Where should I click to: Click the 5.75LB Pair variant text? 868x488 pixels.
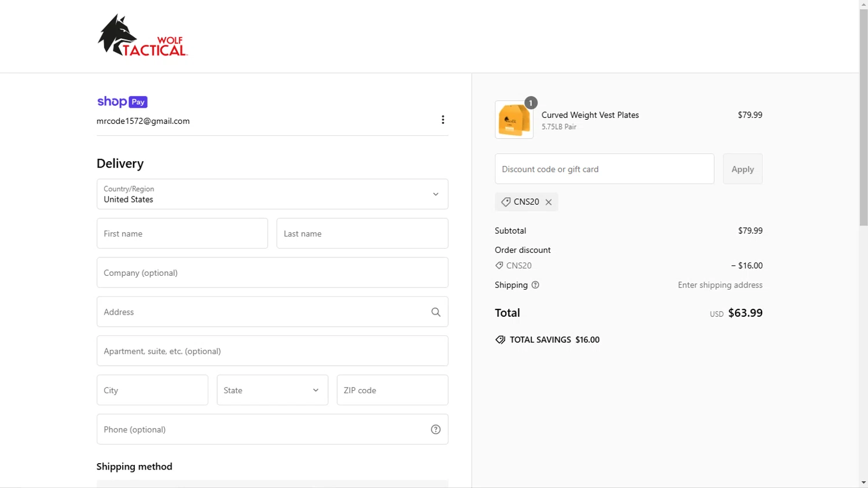[x=559, y=127]
